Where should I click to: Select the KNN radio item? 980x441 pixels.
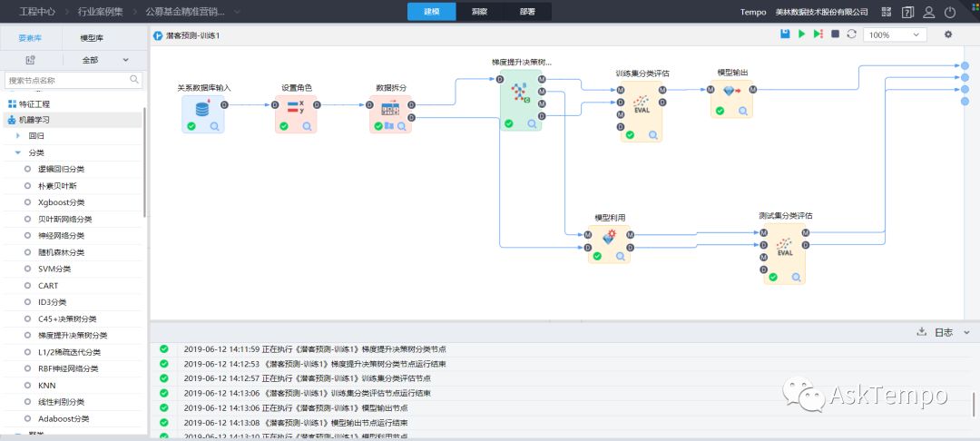(x=40, y=386)
